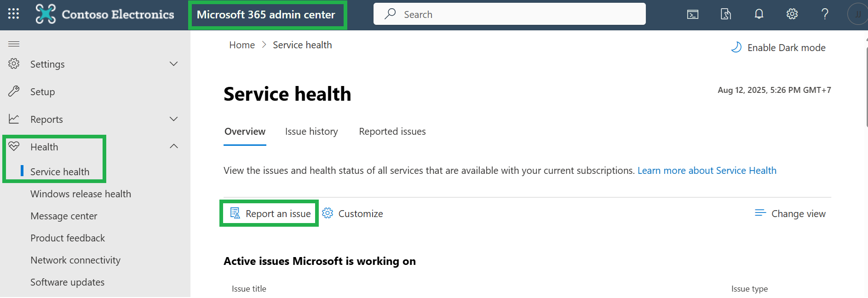Click the Customize gear icon

point(328,213)
